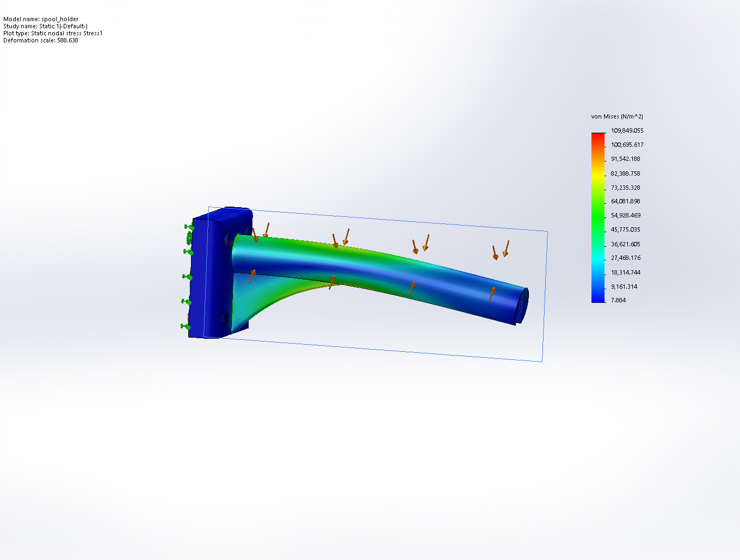The width and height of the screenshot is (740, 560).
Task: Pick the 82,388.758 legend label
Action: click(x=625, y=173)
